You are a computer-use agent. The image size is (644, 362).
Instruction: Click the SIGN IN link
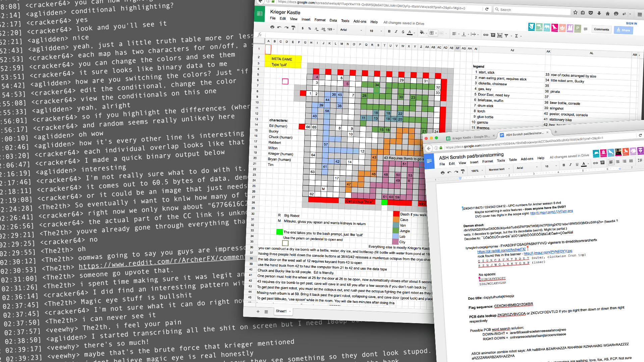[631, 23]
